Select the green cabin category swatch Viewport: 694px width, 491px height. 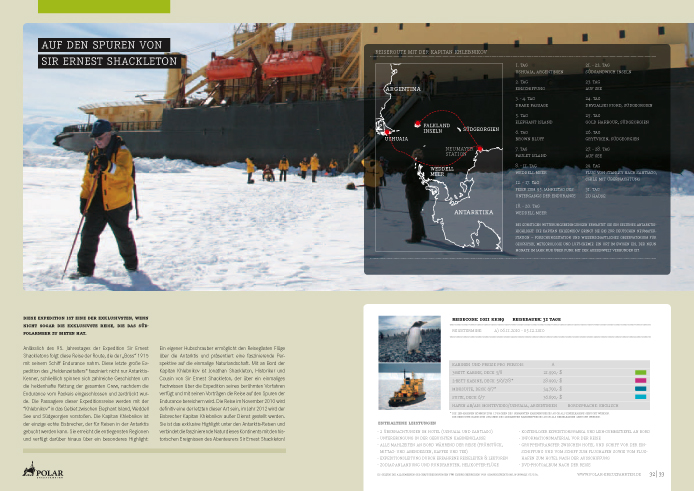point(642,371)
